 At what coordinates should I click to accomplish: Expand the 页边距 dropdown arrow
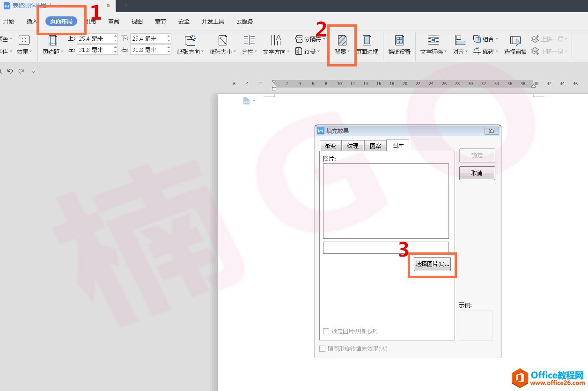pyautogui.click(x=62, y=52)
